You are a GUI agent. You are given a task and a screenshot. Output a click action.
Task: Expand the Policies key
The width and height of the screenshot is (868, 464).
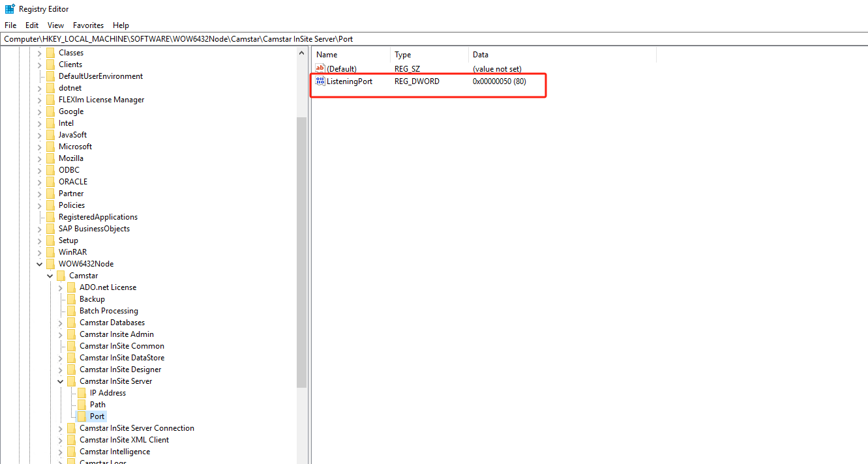[40, 205]
